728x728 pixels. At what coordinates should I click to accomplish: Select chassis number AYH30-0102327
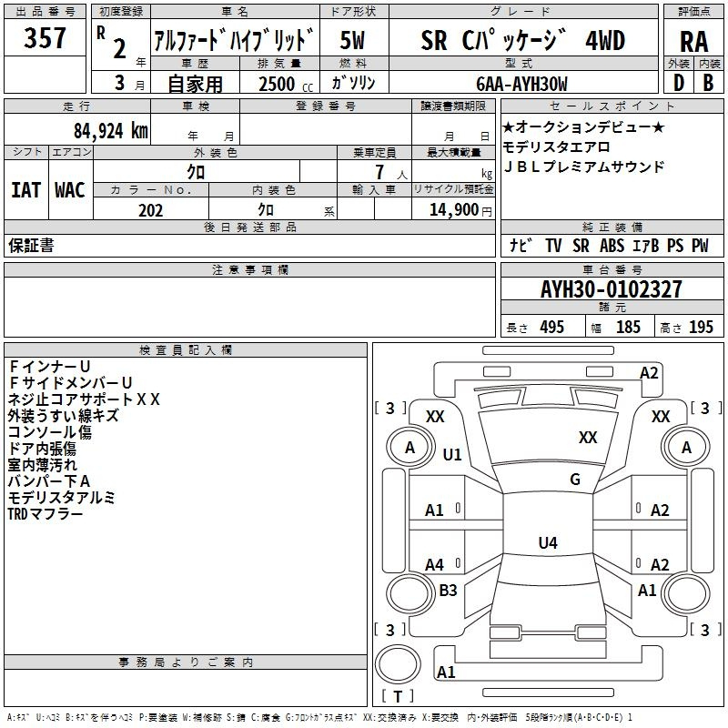pos(611,289)
